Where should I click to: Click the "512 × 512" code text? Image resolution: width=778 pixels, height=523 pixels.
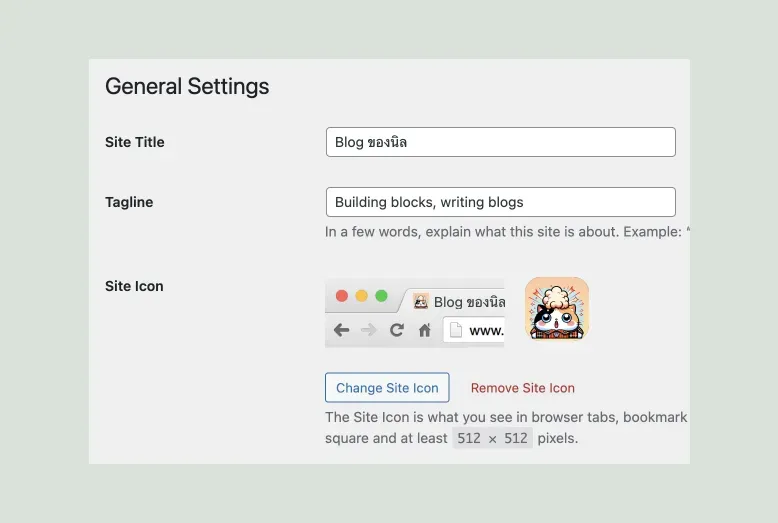coord(492,438)
